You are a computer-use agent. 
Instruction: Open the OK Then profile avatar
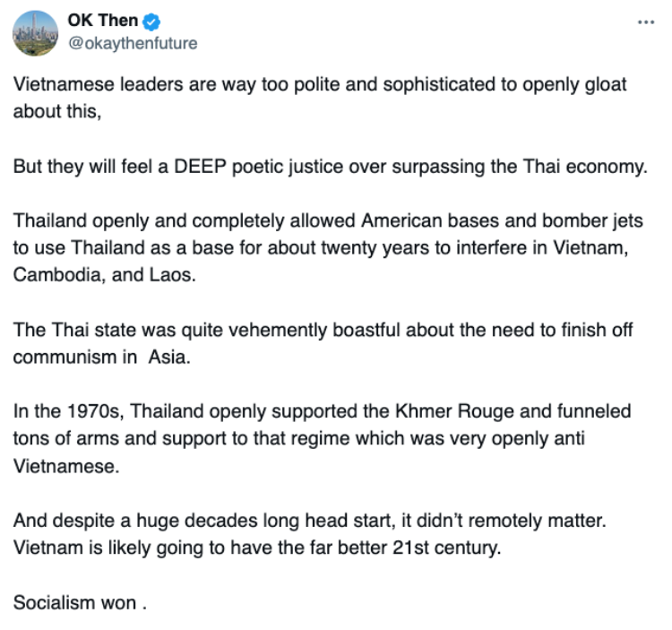(35, 33)
